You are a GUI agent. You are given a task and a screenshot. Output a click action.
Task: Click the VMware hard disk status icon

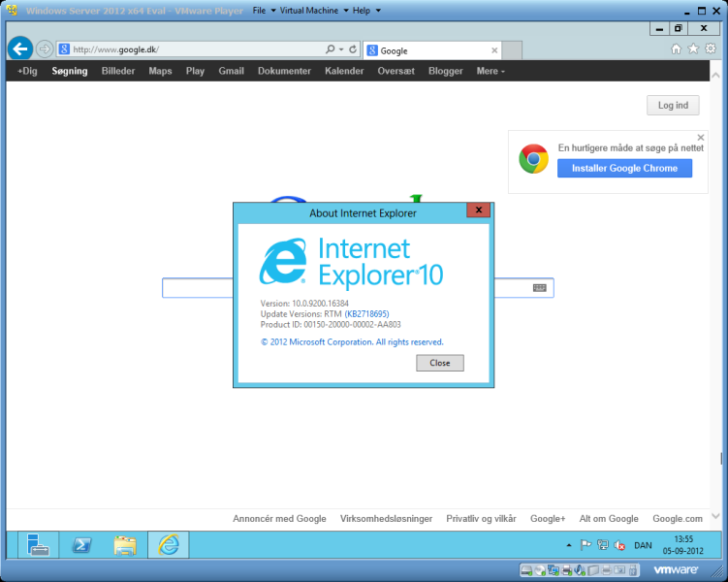(x=526, y=570)
